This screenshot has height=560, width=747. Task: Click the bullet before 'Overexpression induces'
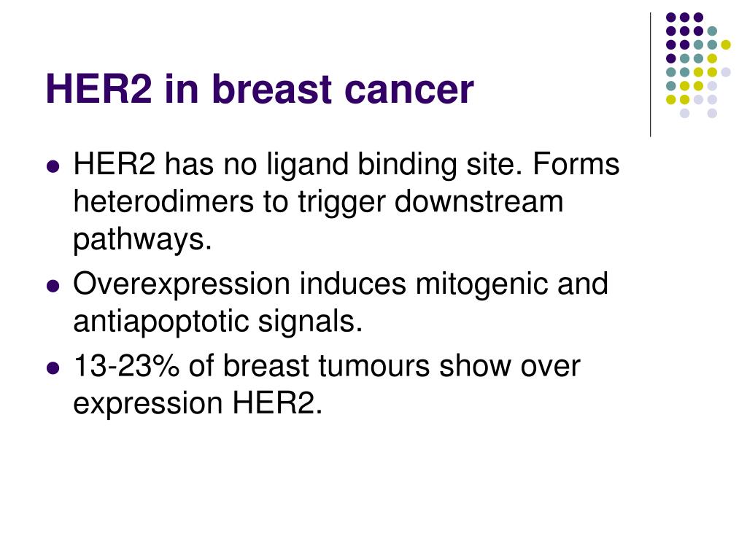point(53,286)
